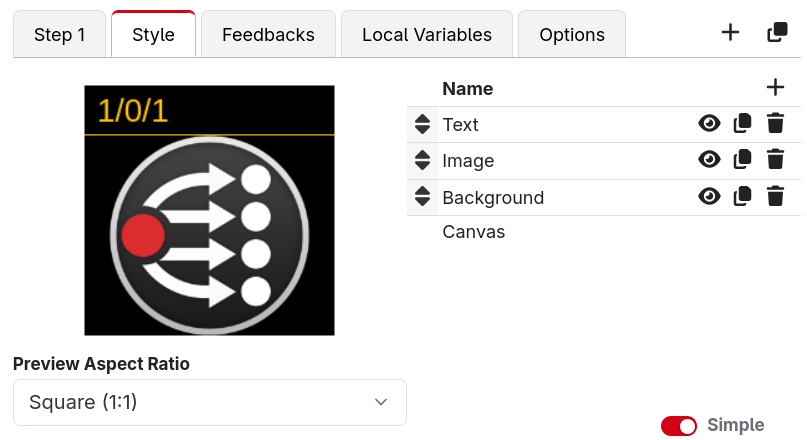Image resolution: width=807 pixels, height=440 pixels.
Task: Delete the Image layer
Action: click(775, 160)
